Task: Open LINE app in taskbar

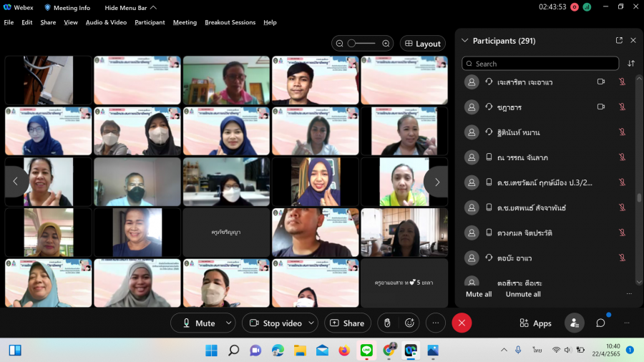Action: tap(366, 350)
